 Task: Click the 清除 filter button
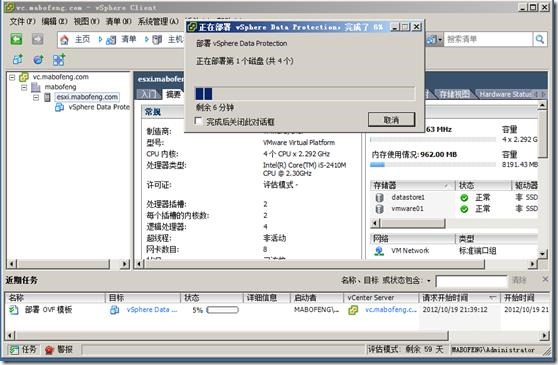(x=519, y=280)
